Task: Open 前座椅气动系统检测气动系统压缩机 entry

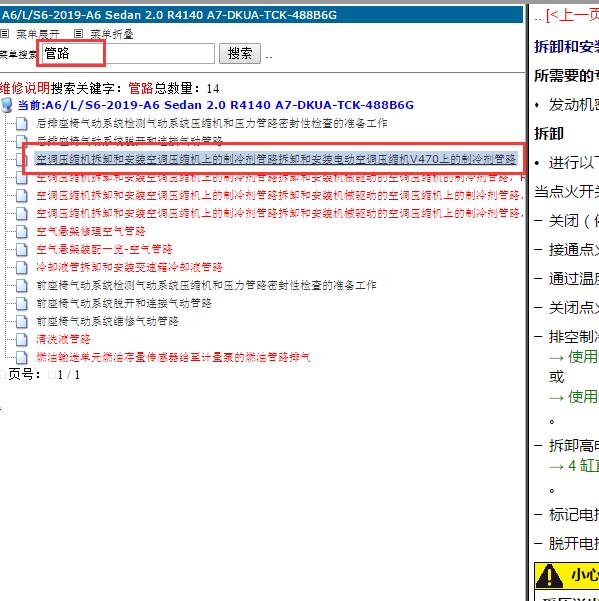Action: click(206, 285)
